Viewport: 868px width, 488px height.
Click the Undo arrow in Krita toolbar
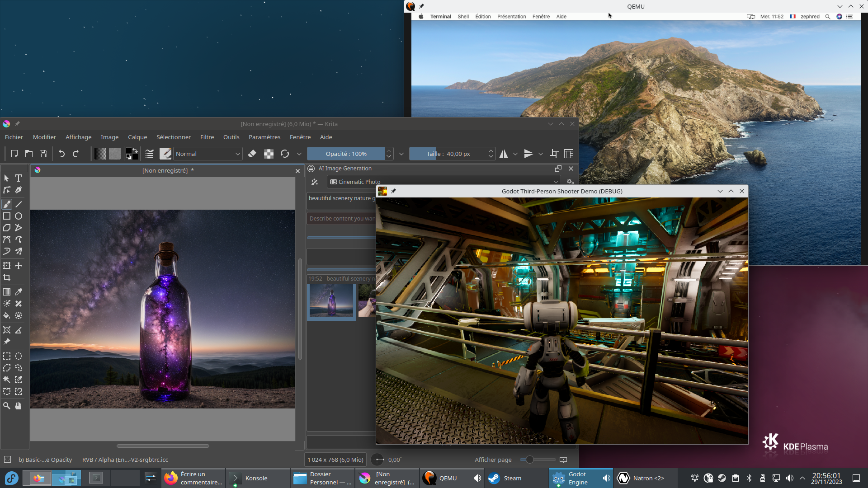pyautogui.click(x=61, y=154)
